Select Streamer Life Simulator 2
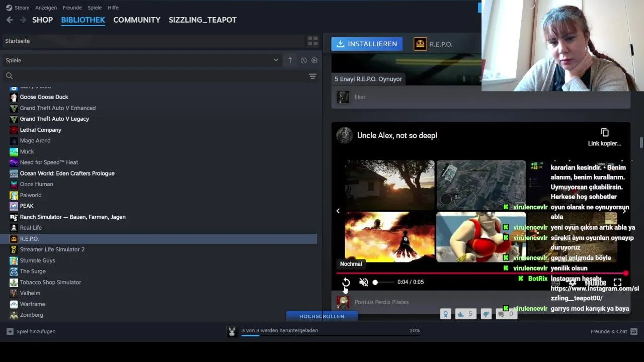 (x=52, y=249)
